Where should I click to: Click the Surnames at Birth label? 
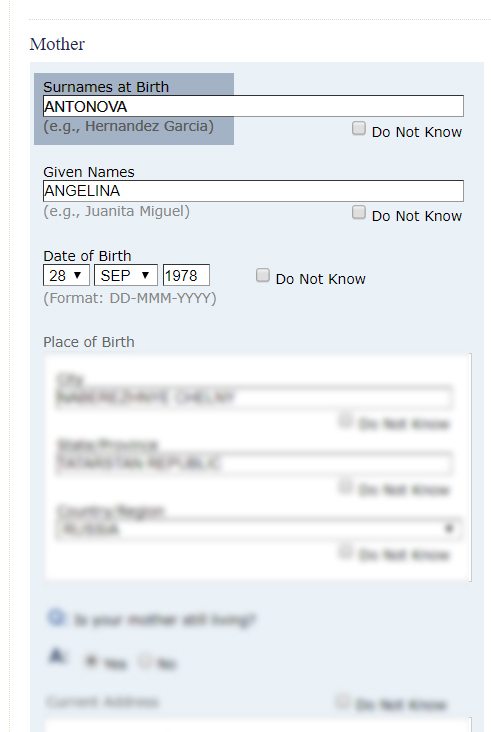pos(106,87)
